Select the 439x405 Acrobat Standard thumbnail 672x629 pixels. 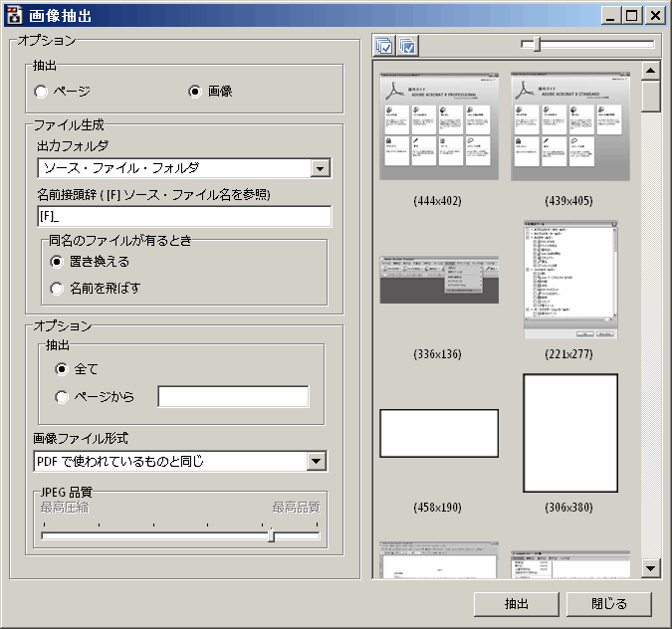(x=570, y=126)
